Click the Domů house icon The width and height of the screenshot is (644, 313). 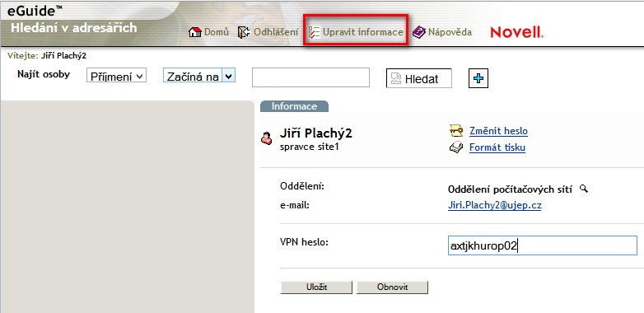tap(195, 32)
